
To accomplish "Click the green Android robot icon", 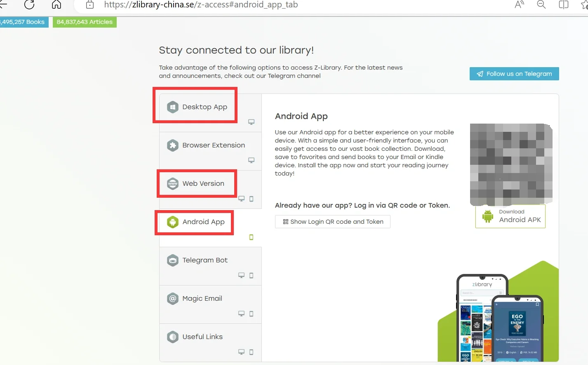I will 488,216.
